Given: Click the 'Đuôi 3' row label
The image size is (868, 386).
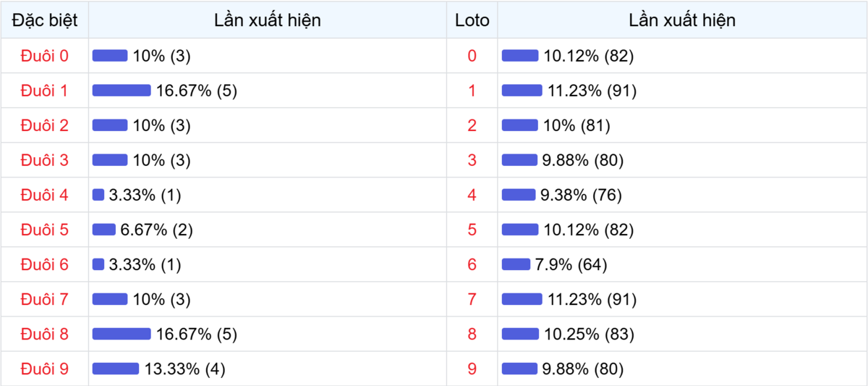Looking at the screenshot, I should 45,160.
